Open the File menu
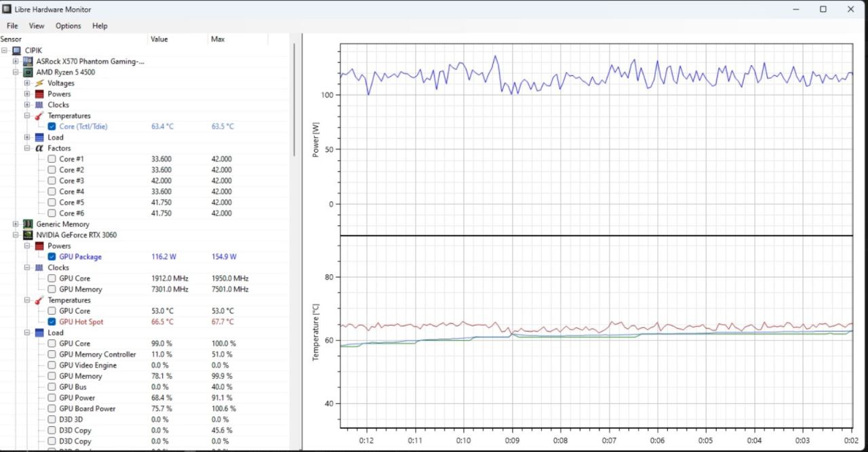868x452 pixels. click(x=12, y=26)
